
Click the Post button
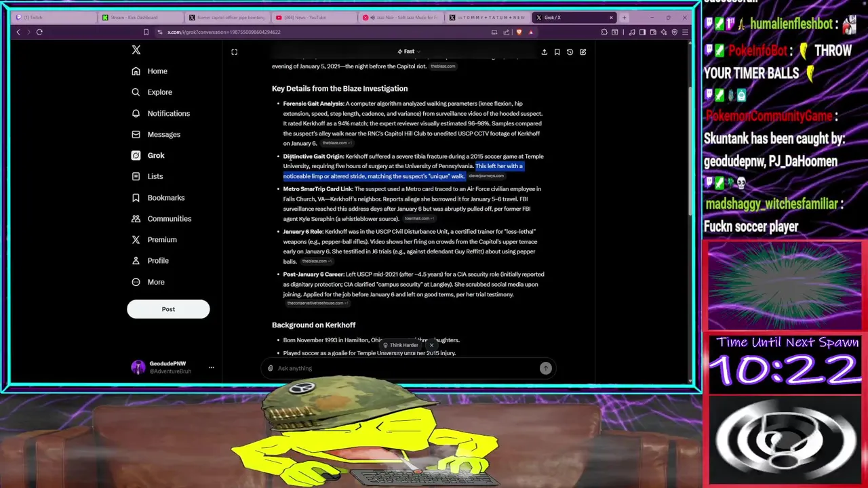(168, 309)
